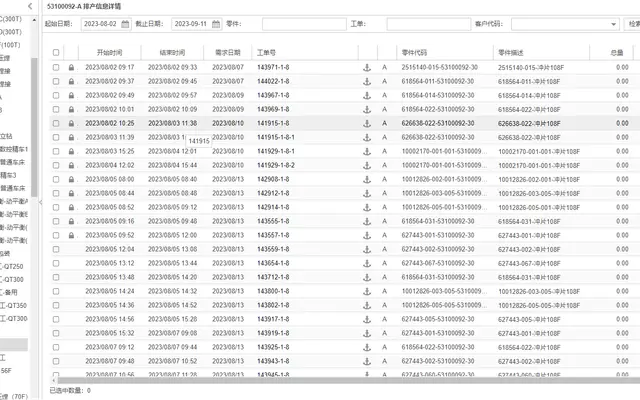This screenshot has height=400, width=640.
Task: Click the lock icon for order 142908-1-8
Action: coord(71,180)
